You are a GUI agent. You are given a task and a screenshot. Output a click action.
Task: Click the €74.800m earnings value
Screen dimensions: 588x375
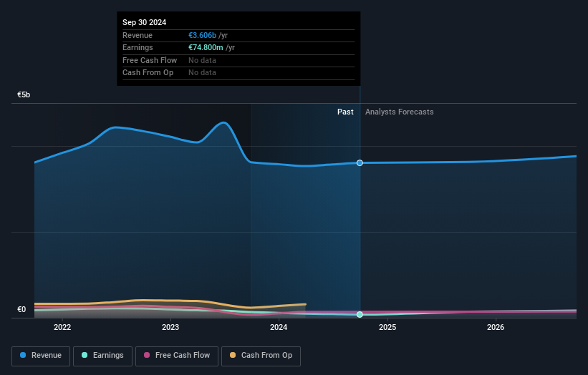click(206, 47)
